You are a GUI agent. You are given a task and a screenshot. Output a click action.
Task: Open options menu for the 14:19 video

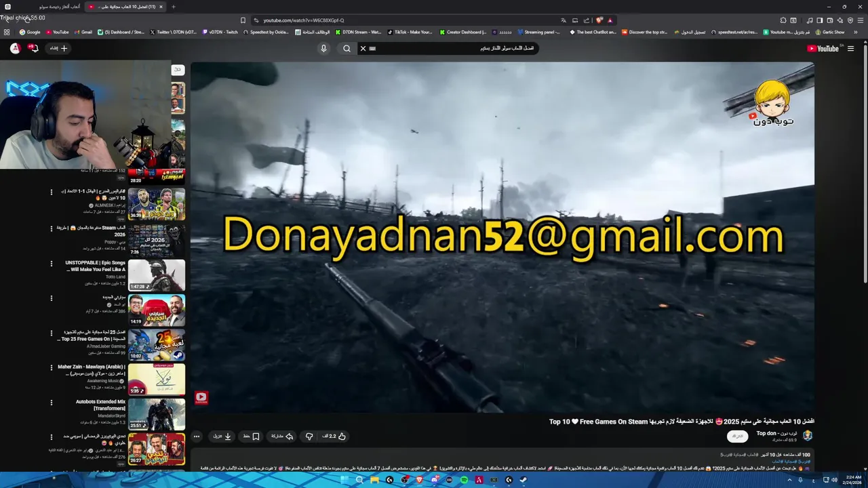[52, 298]
